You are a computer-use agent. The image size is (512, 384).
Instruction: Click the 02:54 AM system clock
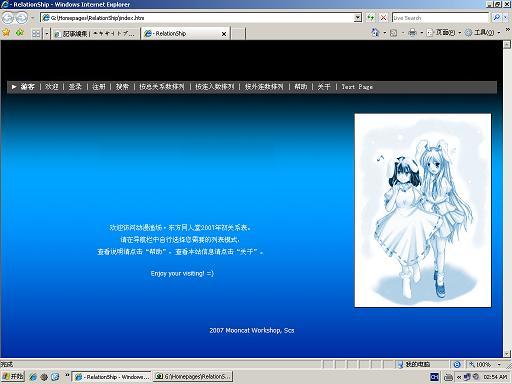pyautogui.click(x=495, y=377)
